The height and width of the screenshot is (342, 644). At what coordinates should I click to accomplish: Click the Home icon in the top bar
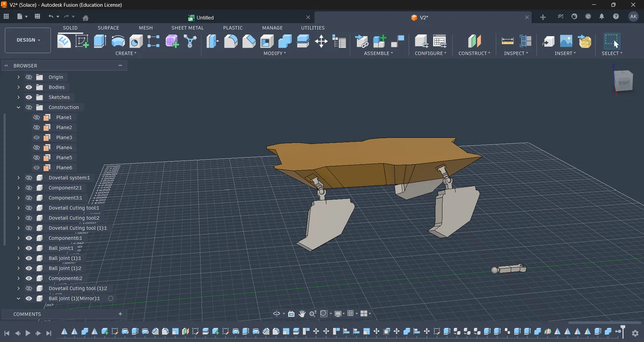coord(85,17)
